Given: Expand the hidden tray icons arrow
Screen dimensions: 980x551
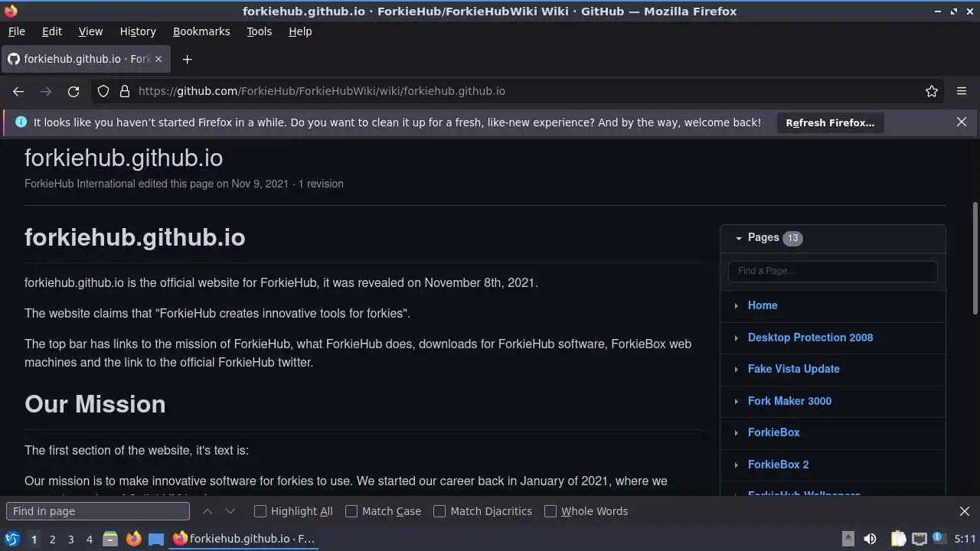Looking at the screenshot, I should pos(848,539).
